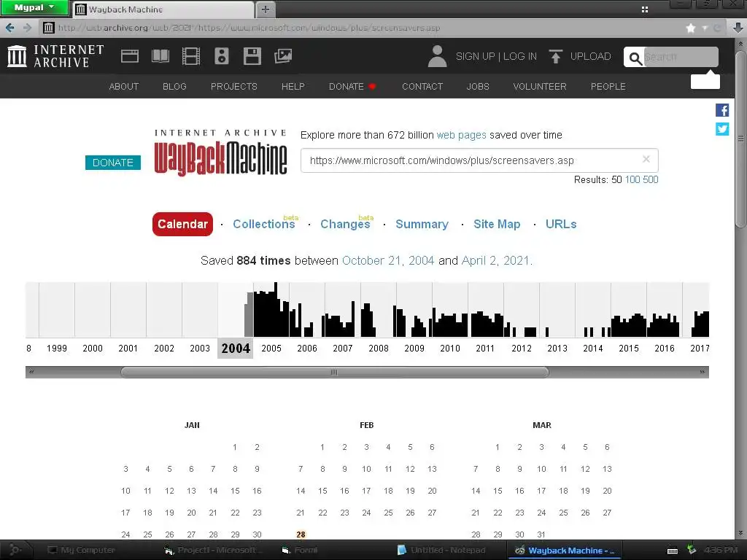
Task: Open the Software floppy disk icon
Action: (x=252, y=56)
